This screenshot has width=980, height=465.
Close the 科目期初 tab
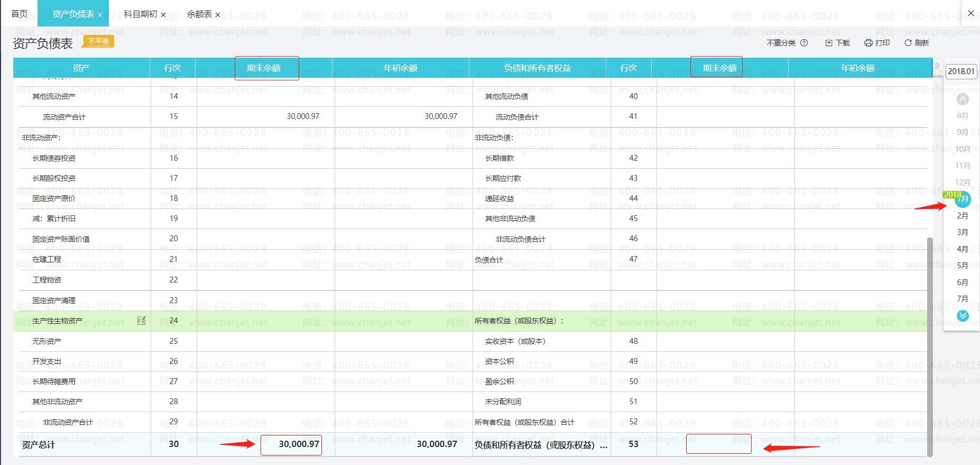point(163,15)
